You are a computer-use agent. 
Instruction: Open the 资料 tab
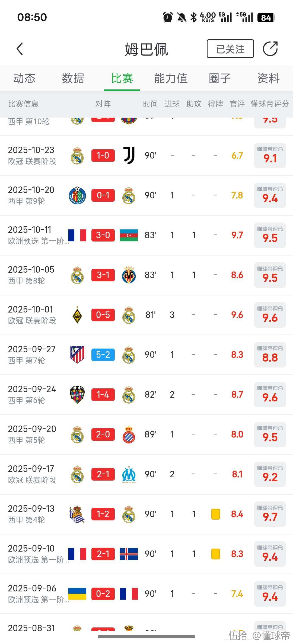point(268,78)
